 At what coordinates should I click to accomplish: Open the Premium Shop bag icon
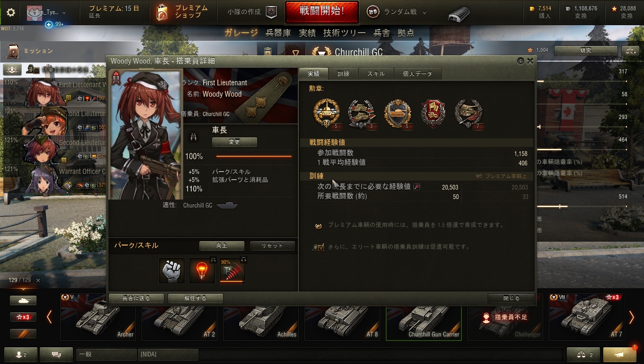(162, 13)
